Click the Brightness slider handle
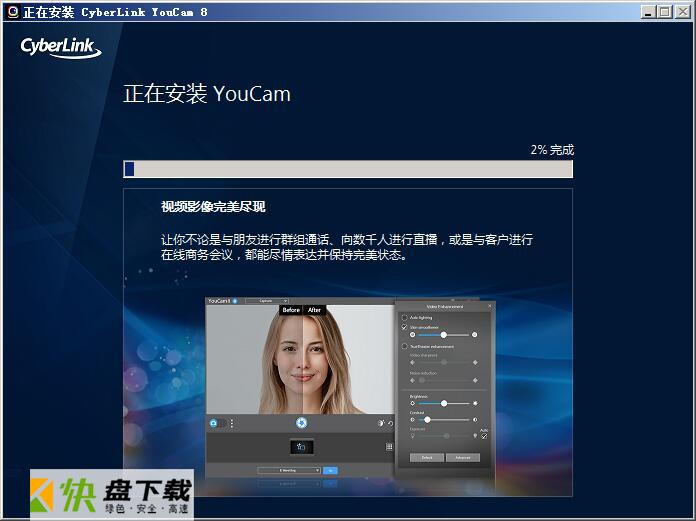696x521 pixels. coord(443,403)
